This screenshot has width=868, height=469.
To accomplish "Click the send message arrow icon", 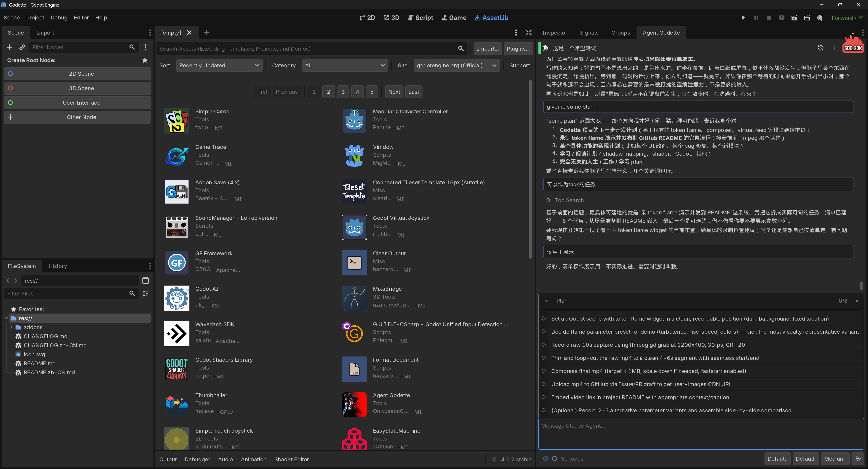I will (x=858, y=459).
